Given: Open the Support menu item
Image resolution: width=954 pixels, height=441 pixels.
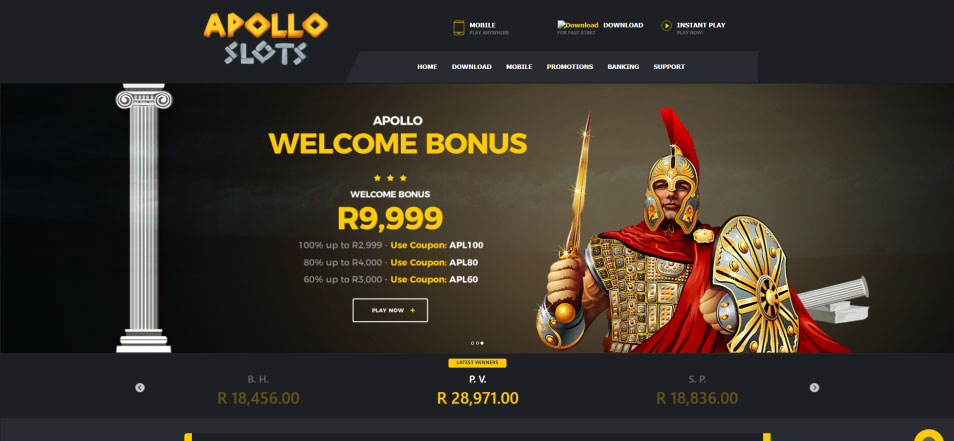Looking at the screenshot, I should pos(669,67).
